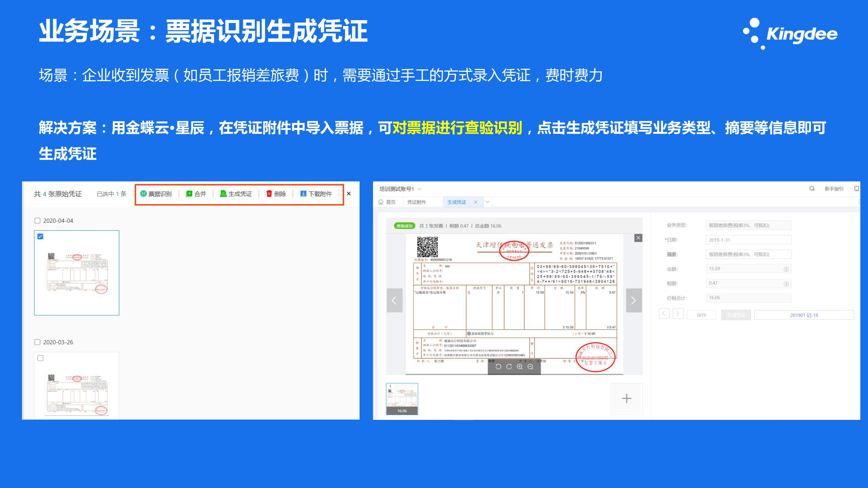This screenshot has height=488, width=868.
Task: Open the 201901 记-18 voucher link
Action: click(804, 315)
